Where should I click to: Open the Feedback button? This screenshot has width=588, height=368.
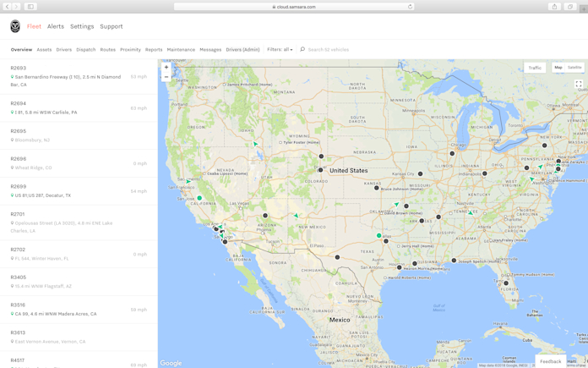[x=551, y=361]
